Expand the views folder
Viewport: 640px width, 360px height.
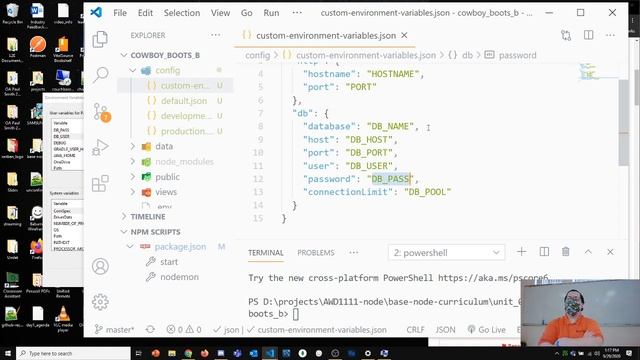(132, 192)
